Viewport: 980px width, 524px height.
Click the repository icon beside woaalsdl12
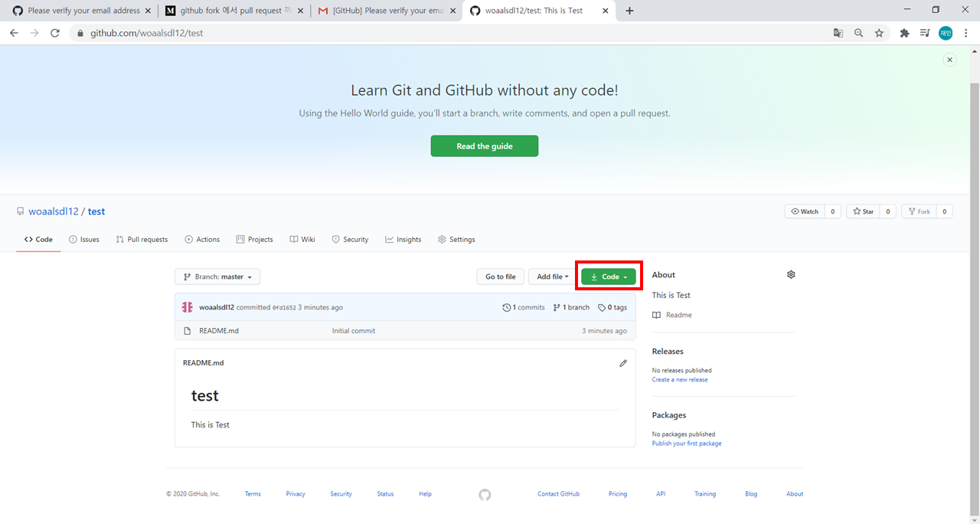coord(21,211)
